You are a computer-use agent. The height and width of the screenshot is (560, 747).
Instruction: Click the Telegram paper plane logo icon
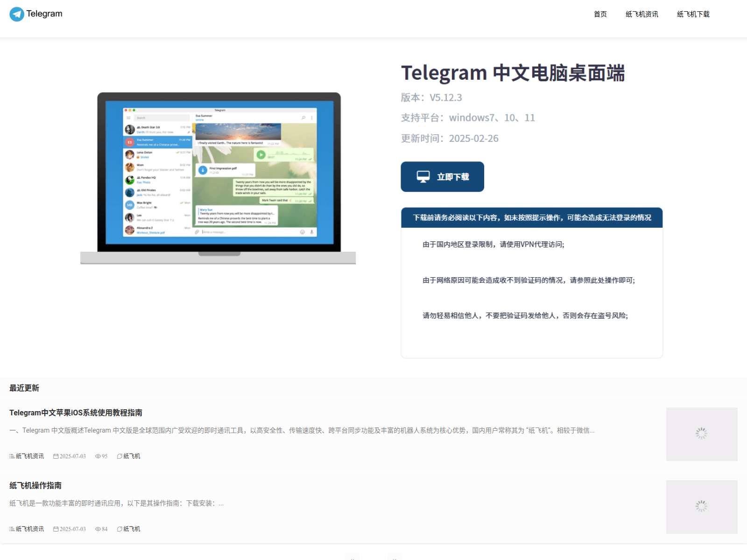tap(17, 14)
